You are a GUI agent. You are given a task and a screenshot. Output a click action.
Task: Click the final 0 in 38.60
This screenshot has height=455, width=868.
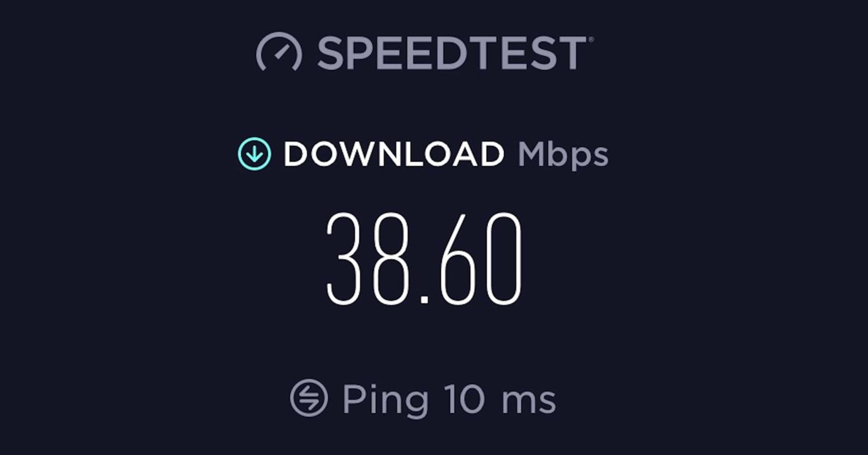coord(504,259)
